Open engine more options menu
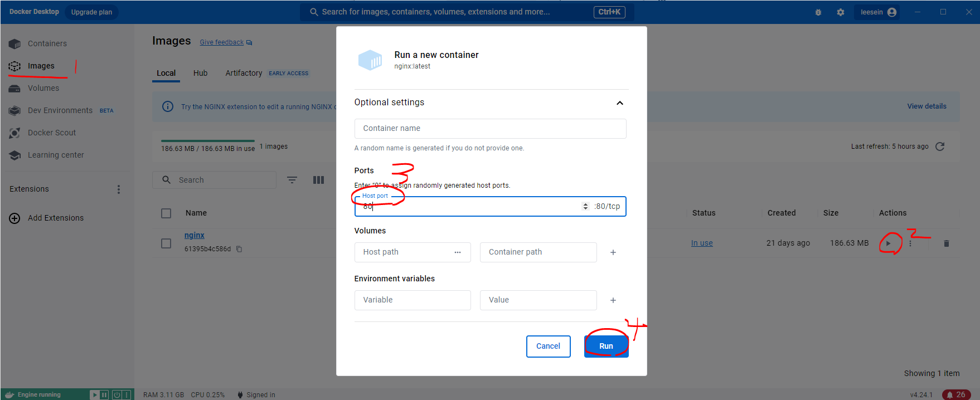The width and height of the screenshot is (980, 400). click(x=127, y=394)
